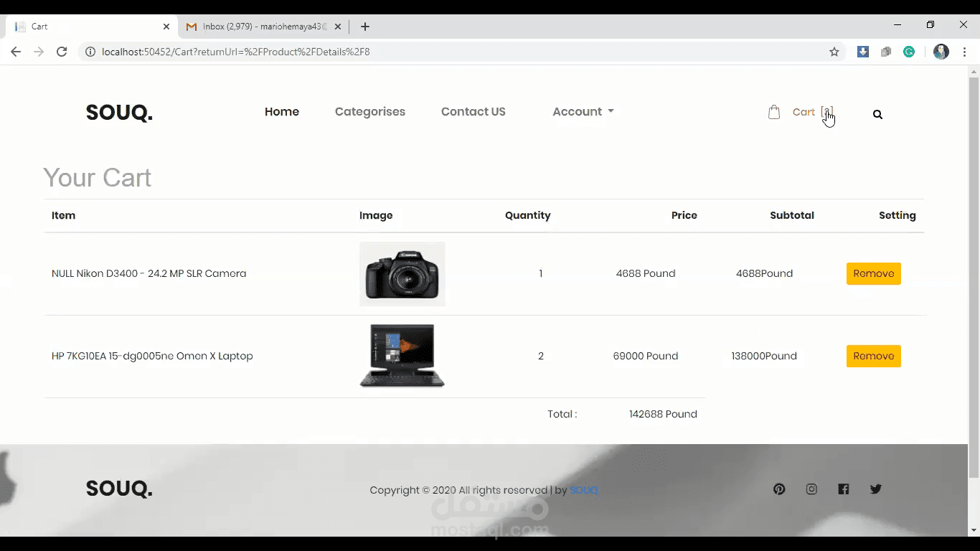Open the Facebook icon in footer
The width and height of the screenshot is (980, 551).
[844, 489]
